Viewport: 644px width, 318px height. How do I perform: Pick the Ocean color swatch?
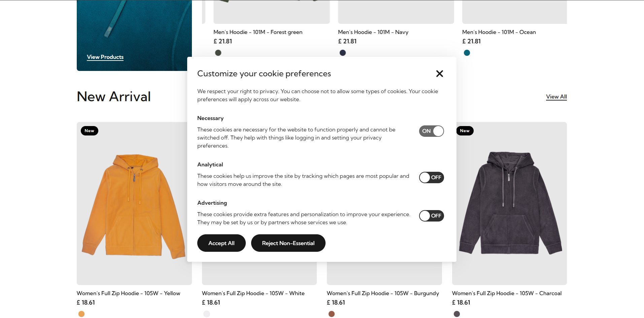point(467,53)
